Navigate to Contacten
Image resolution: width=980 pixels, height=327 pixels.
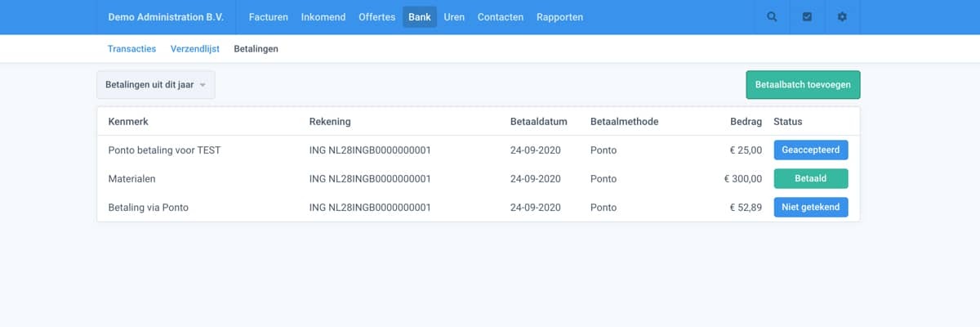[501, 17]
